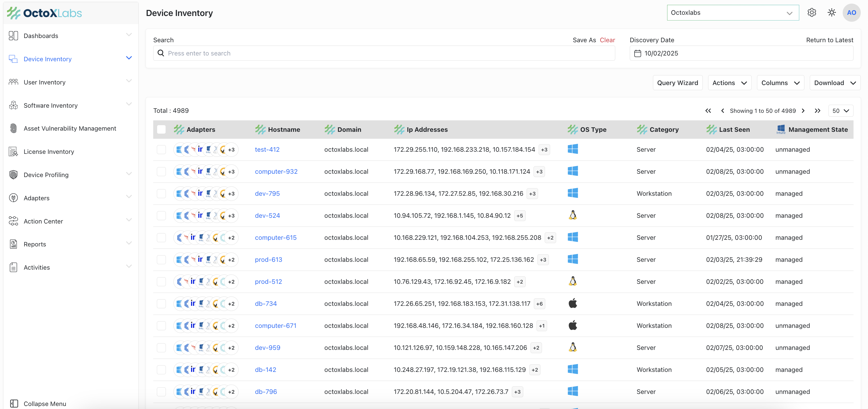The width and height of the screenshot is (868, 409).
Task: Open User Inventory in the sidebar
Action: (x=44, y=82)
